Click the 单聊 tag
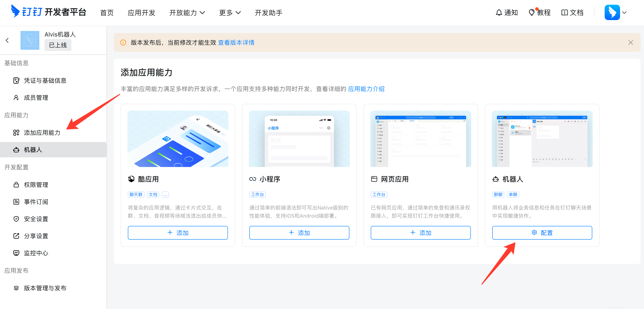The image size is (644, 309). coord(513,195)
